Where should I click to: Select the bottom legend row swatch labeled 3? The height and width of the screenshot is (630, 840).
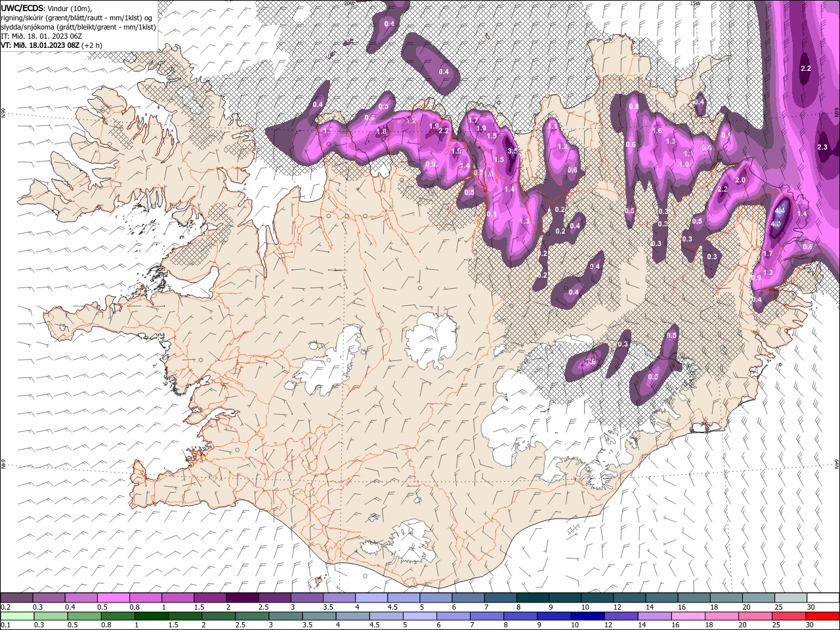pyautogui.click(x=285, y=616)
